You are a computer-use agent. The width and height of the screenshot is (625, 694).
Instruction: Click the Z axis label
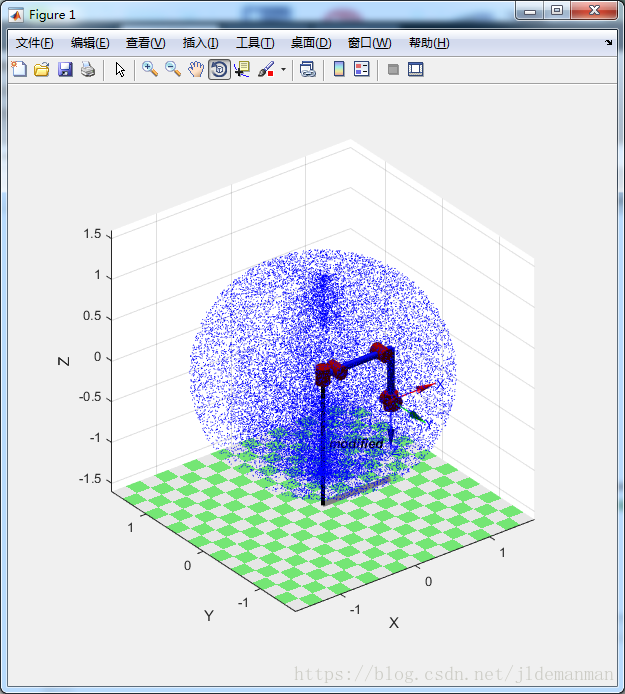(x=64, y=361)
